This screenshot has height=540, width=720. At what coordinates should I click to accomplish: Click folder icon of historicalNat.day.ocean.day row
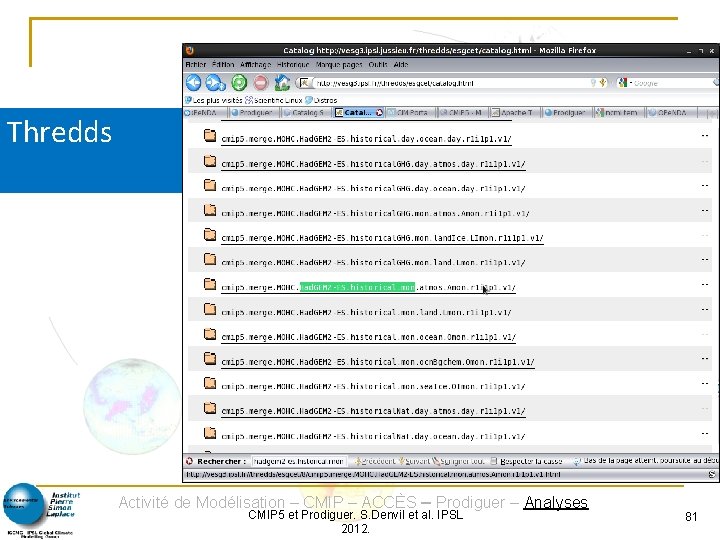point(210,433)
